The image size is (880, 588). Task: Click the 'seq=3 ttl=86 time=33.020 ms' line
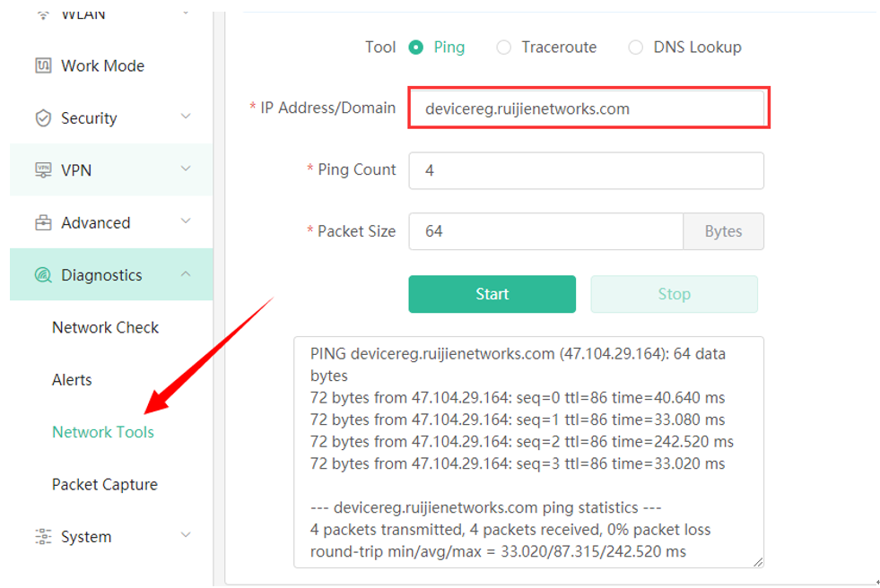tap(518, 463)
